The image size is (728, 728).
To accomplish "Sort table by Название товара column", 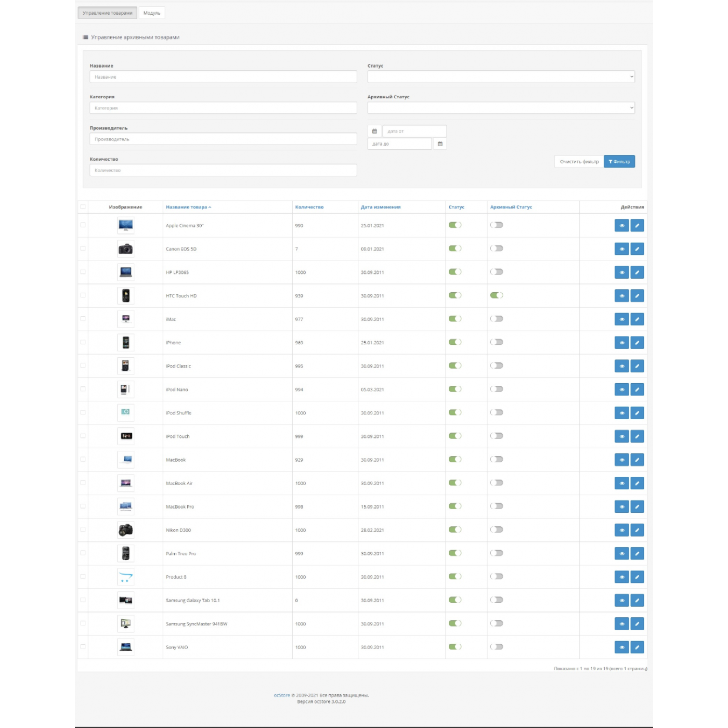I will click(187, 207).
